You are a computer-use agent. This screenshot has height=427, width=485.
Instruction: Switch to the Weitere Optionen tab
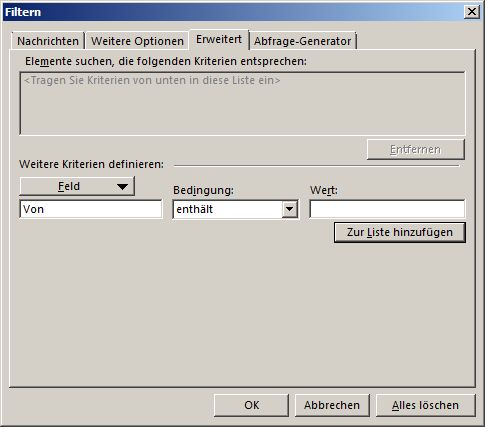[137, 41]
